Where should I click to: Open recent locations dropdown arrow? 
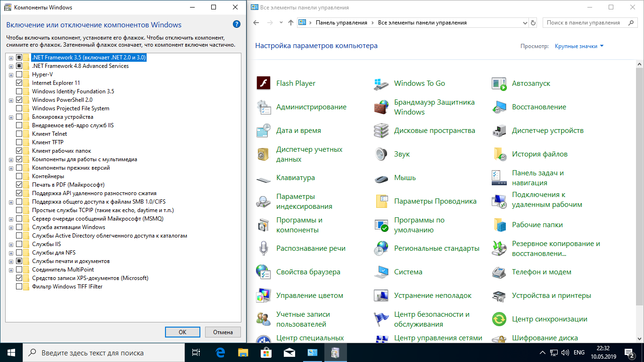point(281,23)
